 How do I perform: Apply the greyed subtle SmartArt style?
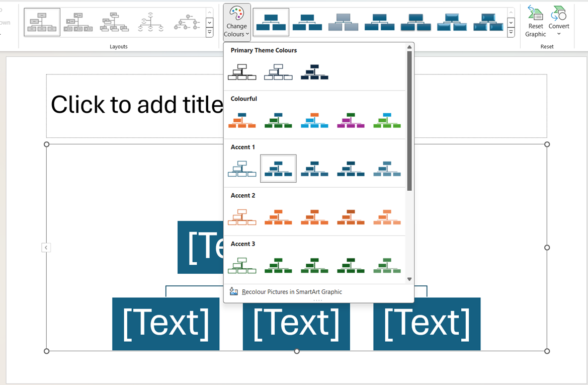pyautogui.click(x=343, y=22)
